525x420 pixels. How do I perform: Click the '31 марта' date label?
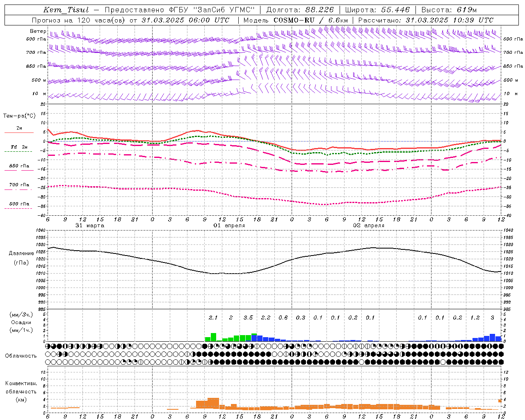[90, 226]
